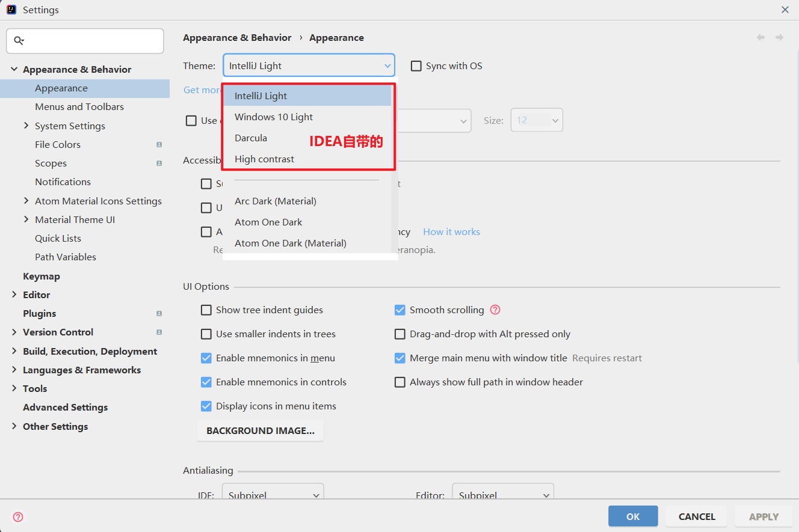Select Atom One Dark (Material) theme
799x532 pixels.
coord(307,243)
